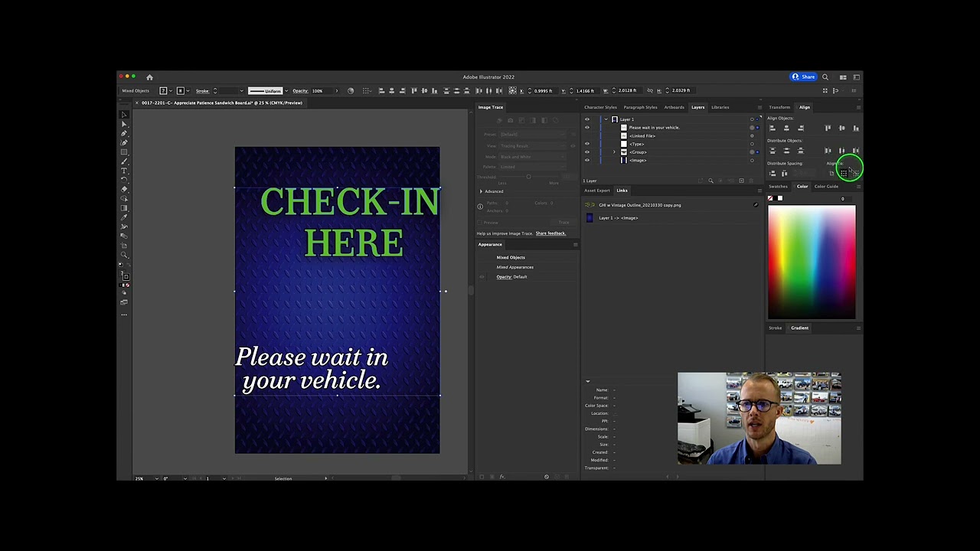This screenshot has width=980, height=551.
Task: Open artboard number dropdown in status bar
Action: coord(224,479)
